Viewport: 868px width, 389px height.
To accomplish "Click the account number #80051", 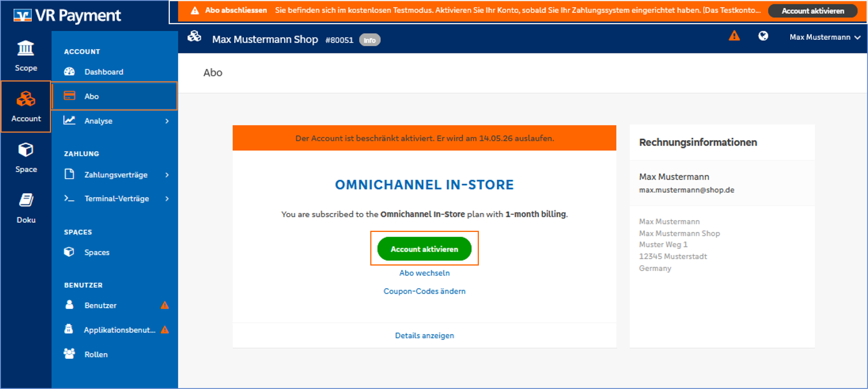I will pyautogui.click(x=339, y=40).
